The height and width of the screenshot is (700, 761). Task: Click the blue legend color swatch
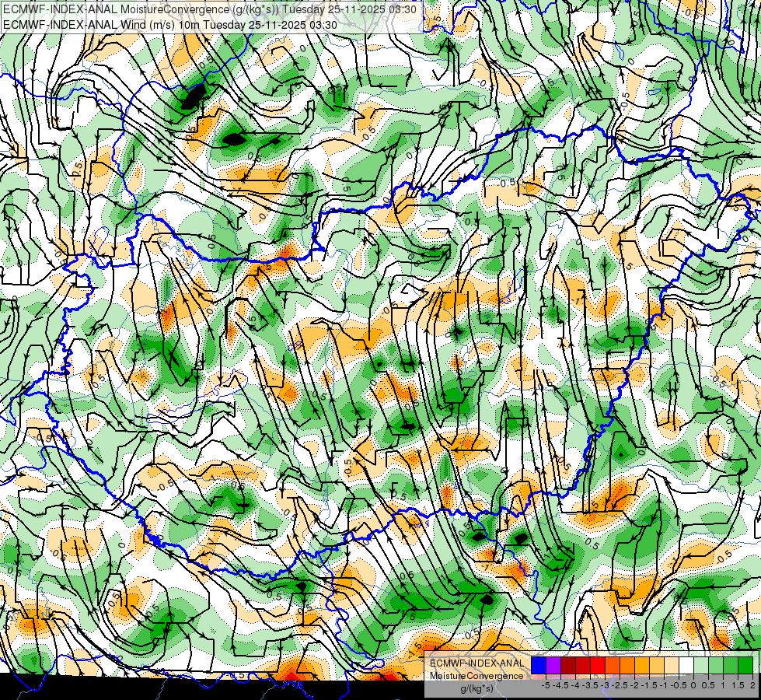pos(539,665)
